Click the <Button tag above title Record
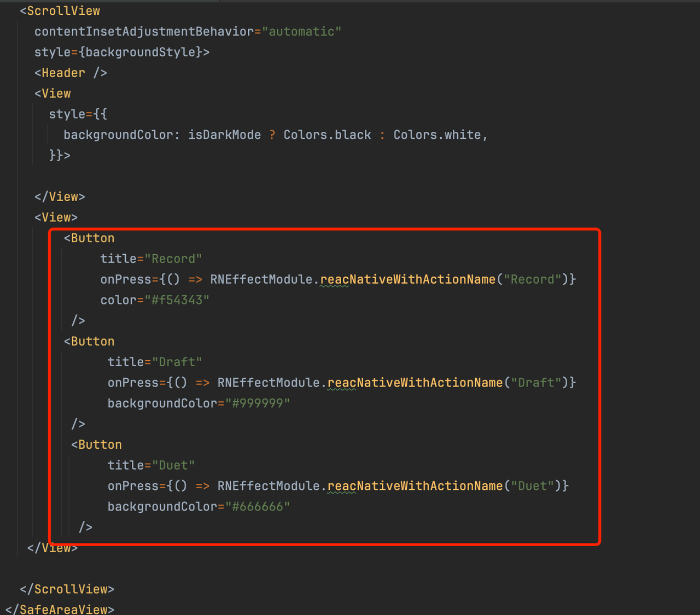Viewport: 700px width, 615px height. pyautogui.click(x=89, y=238)
